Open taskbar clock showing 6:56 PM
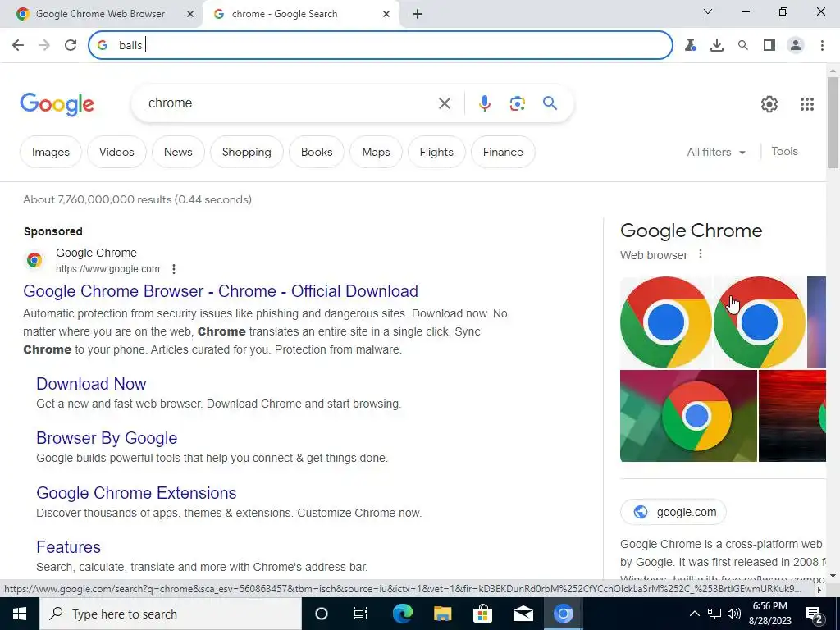The height and width of the screenshot is (630, 840). click(769, 614)
